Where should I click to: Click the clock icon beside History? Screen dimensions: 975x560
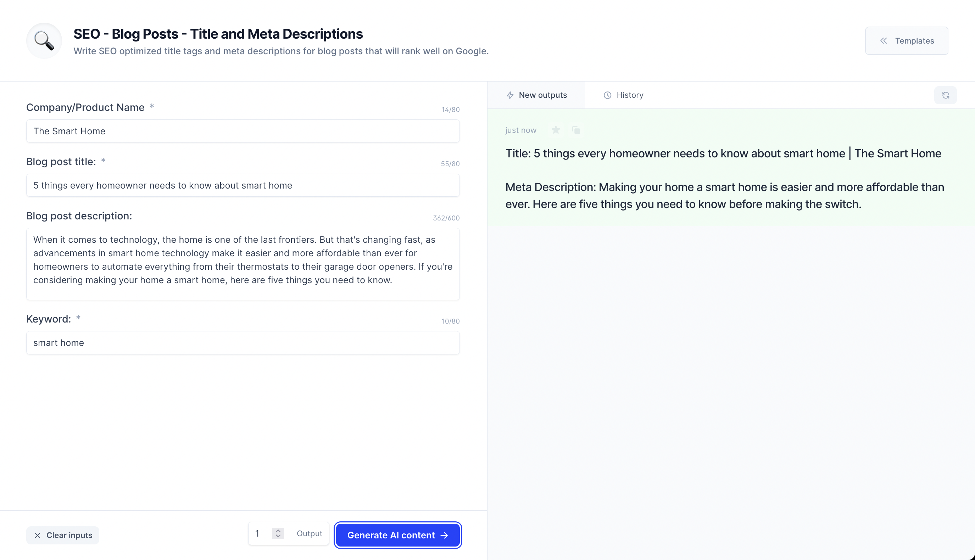(607, 95)
